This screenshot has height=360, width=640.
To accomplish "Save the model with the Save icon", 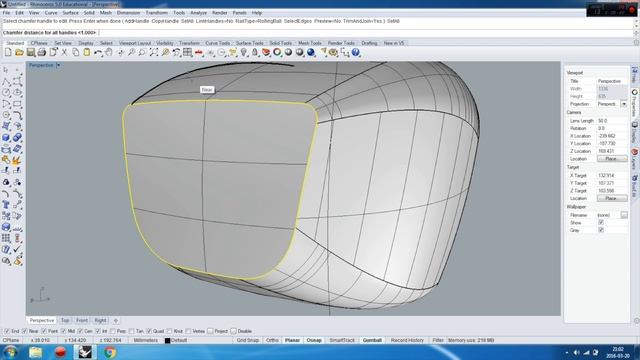I will tap(31, 52).
